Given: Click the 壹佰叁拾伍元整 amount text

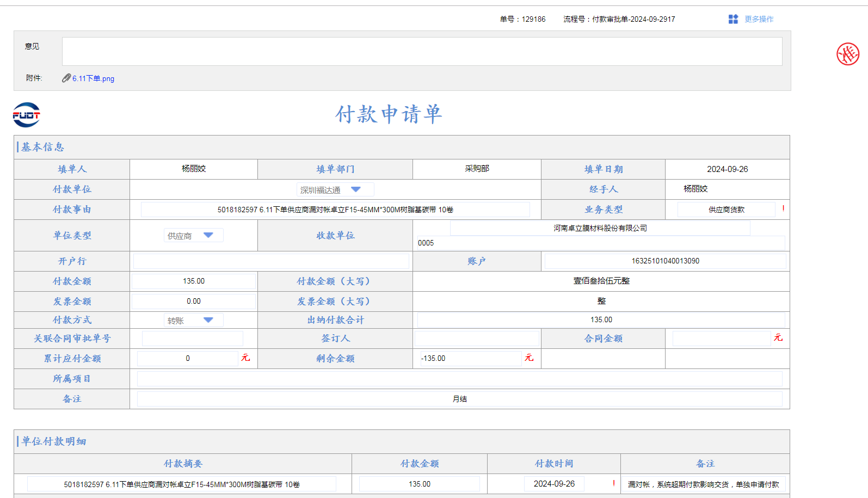Looking at the screenshot, I should (x=601, y=281).
